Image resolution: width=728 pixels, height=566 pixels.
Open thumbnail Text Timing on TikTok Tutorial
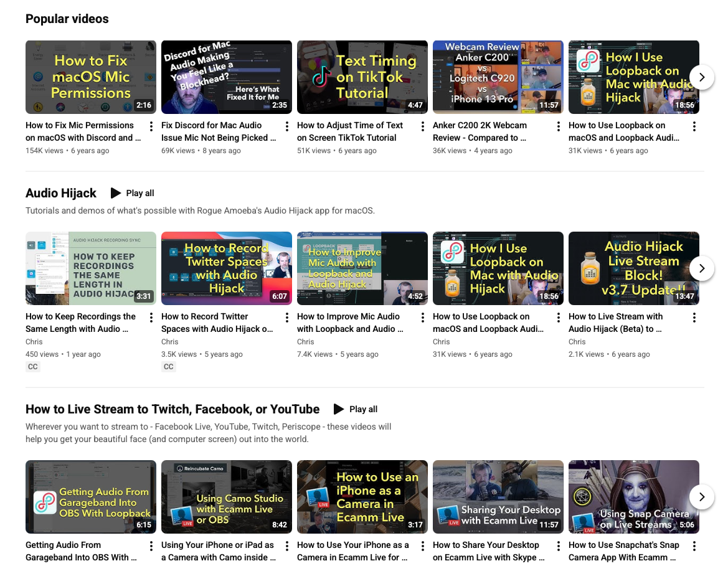tap(362, 77)
